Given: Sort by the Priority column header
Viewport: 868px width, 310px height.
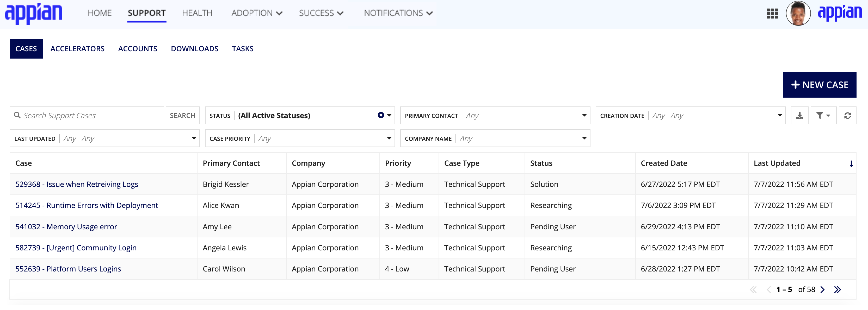Looking at the screenshot, I should [x=398, y=163].
